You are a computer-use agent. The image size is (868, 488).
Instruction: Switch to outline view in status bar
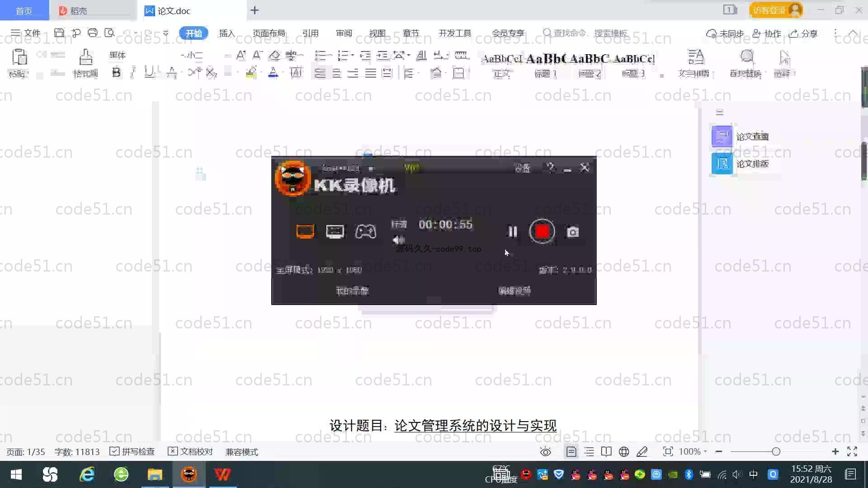[589, 452]
